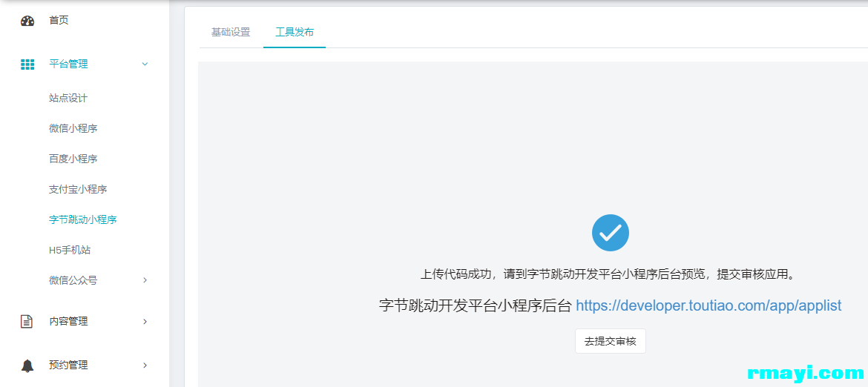Select the 工具发布 tab
This screenshot has height=387, width=868.
pyautogui.click(x=295, y=32)
